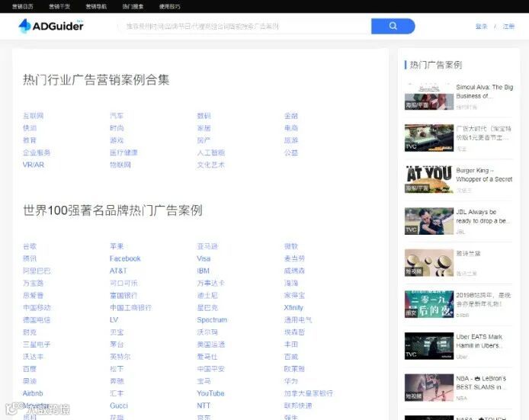Open the Airbnb brand link
Viewport: 529px width, 420px height.
click(33, 393)
